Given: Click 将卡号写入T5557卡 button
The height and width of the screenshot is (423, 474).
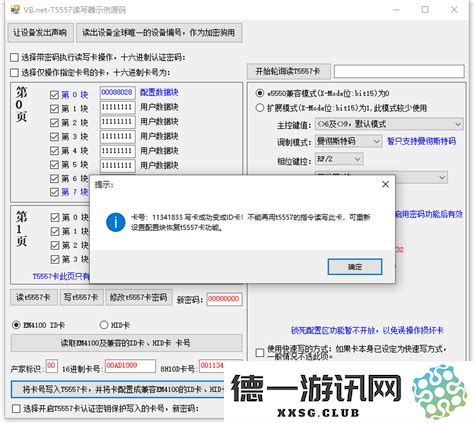Looking at the screenshot, I should pyautogui.click(x=118, y=389).
